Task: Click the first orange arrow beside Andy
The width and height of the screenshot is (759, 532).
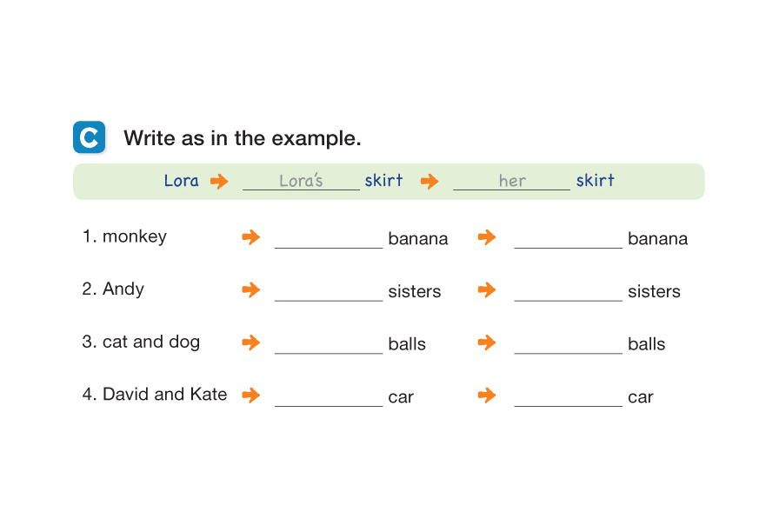Action: click(251, 289)
